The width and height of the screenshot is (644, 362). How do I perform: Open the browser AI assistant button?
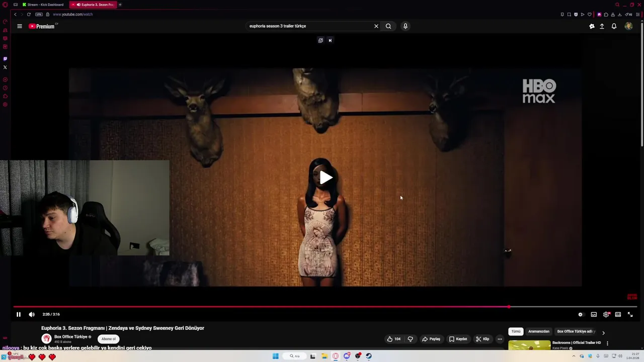point(629,14)
